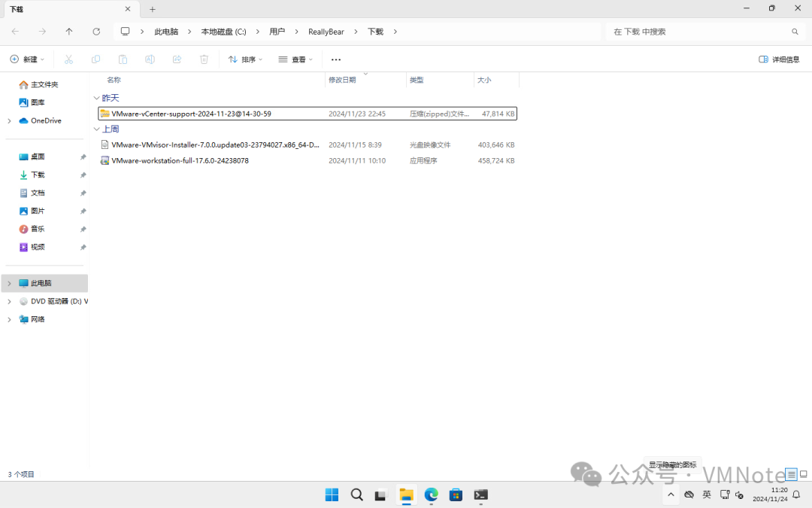Screen dimensions: 812x508
Task: Select VMware-vCenter-support zip file
Action: (x=308, y=114)
